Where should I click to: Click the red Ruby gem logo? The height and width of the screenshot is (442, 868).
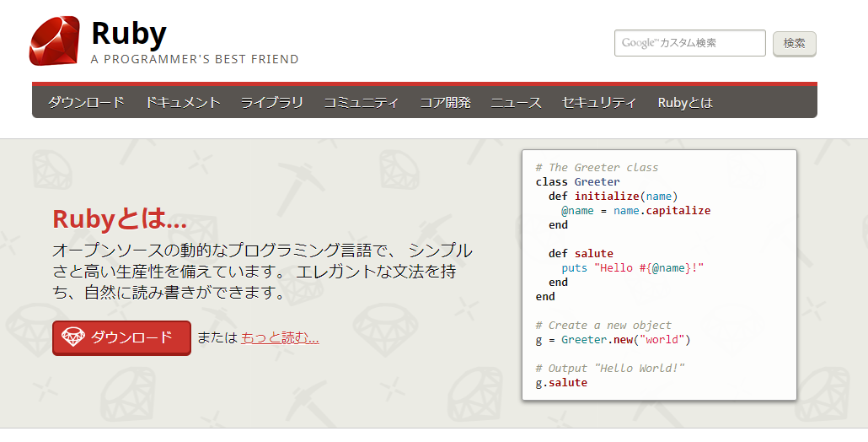click(55, 41)
